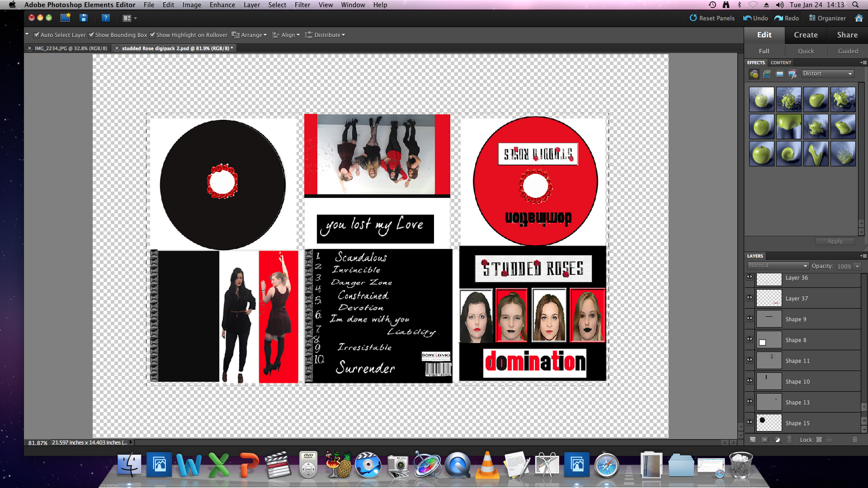Open the Trash in the Dock
Screen dimensions: 868x488
(x=741, y=465)
